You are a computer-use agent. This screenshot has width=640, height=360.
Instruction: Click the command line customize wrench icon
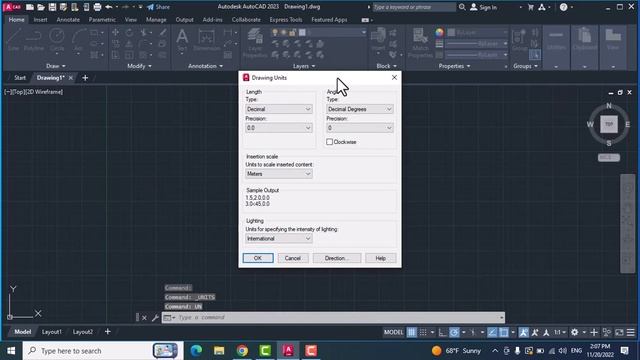(x=155, y=318)
